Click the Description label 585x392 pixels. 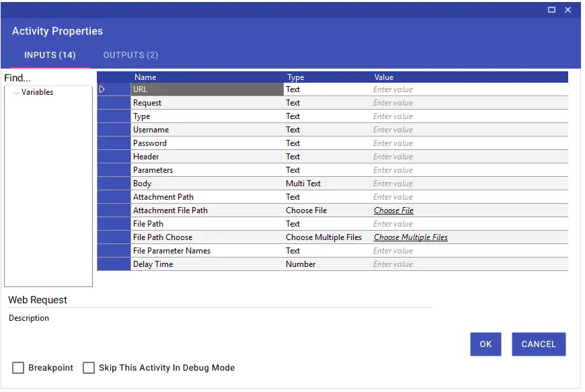pyautogui.click(x=29, y=318)
